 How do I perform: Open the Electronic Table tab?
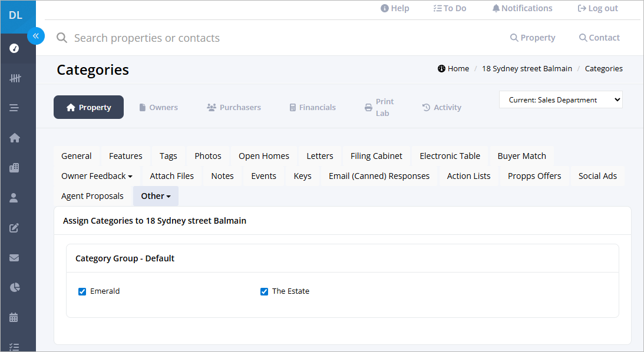pyautogui.click(x=450, y=156)
